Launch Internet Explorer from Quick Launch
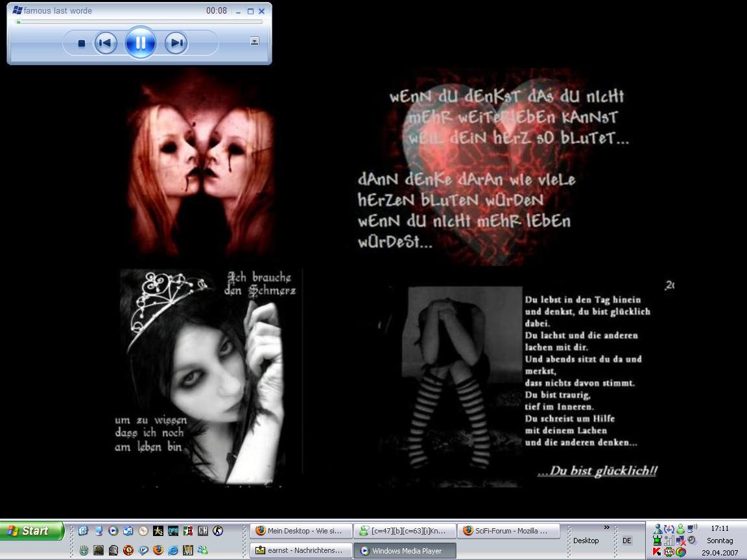Image resolution: width=747 pixels, height=560 pixels. coord(173,550)
